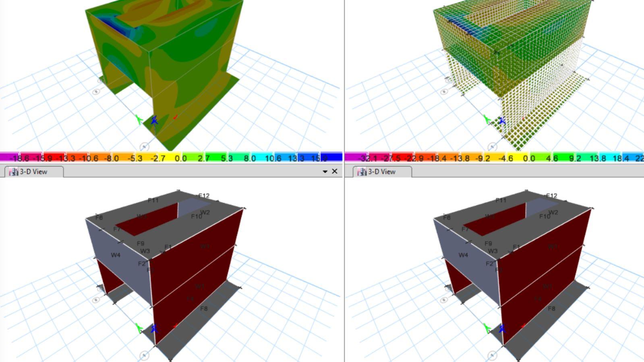644x362 pixels.
Task: Select floor label F10 in lower-right model
Action: click(545, 216)
